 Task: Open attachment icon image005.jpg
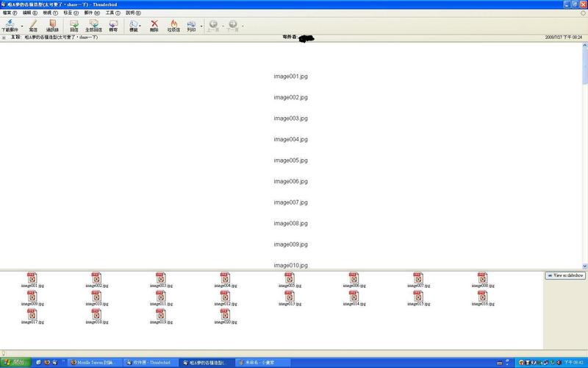(290, 278)
